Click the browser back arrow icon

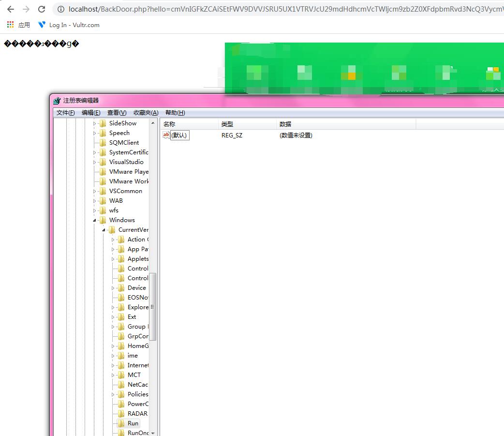tap(11, 9)
